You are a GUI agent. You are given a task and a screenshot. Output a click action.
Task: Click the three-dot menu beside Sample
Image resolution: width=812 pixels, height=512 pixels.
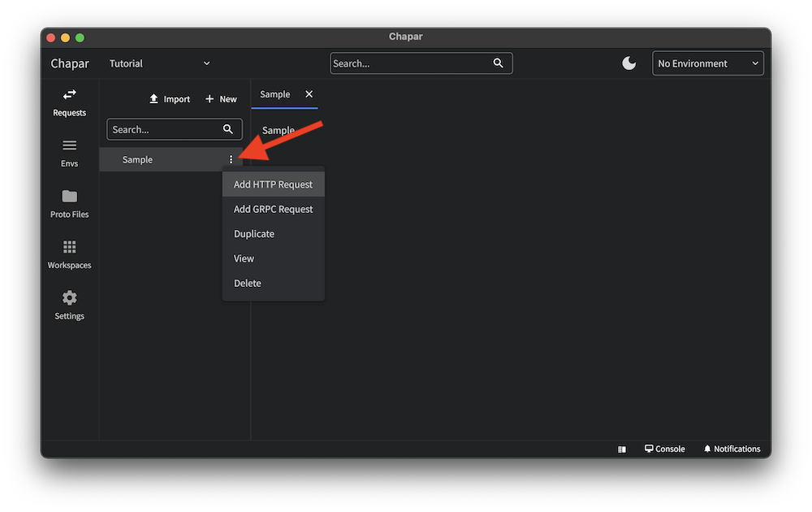(231, 159)
